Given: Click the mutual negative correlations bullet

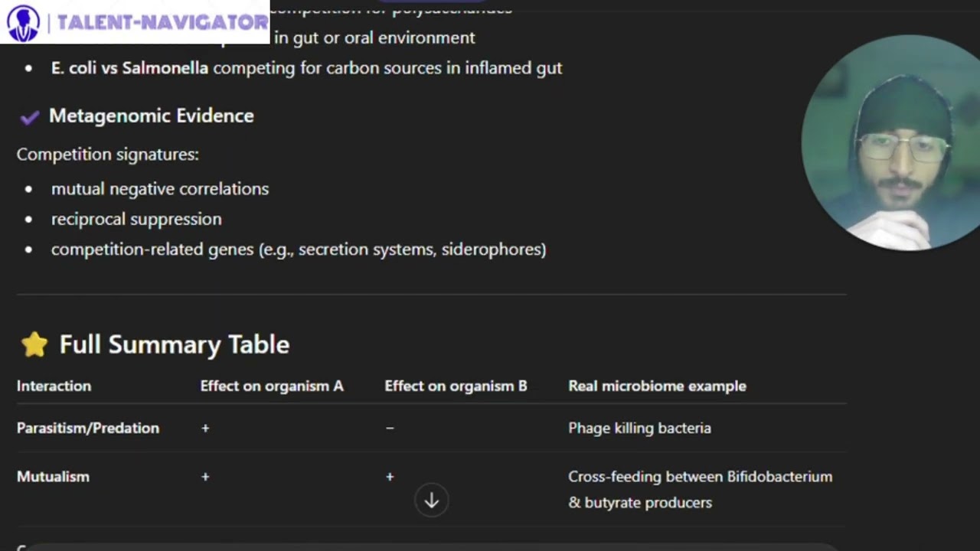Looking at the screenshot, I should click(x=160, y=188).
